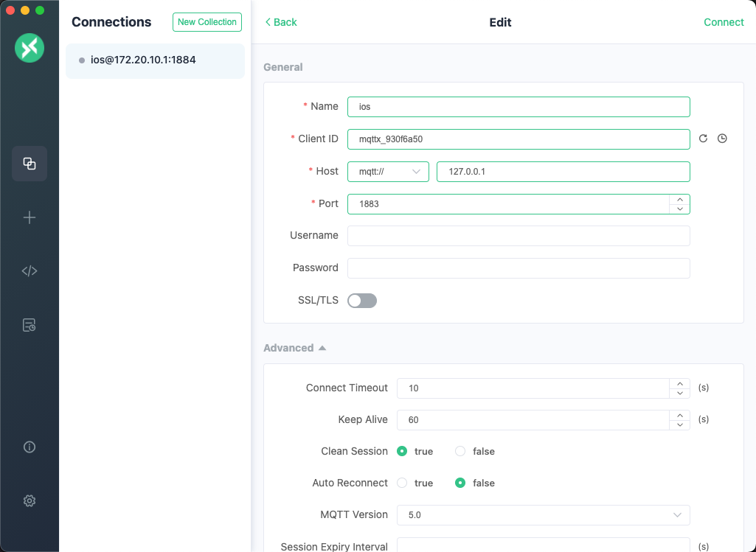Viewport: 756px width, 552px height.
Task: Decrease Connect Timeout with down arrow
Action: pos(680,394)
